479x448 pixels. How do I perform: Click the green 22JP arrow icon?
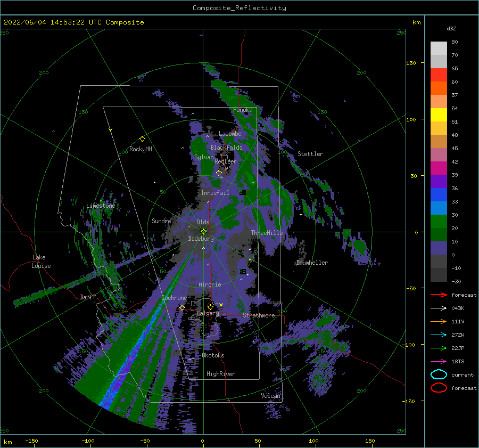click(439, 348)
